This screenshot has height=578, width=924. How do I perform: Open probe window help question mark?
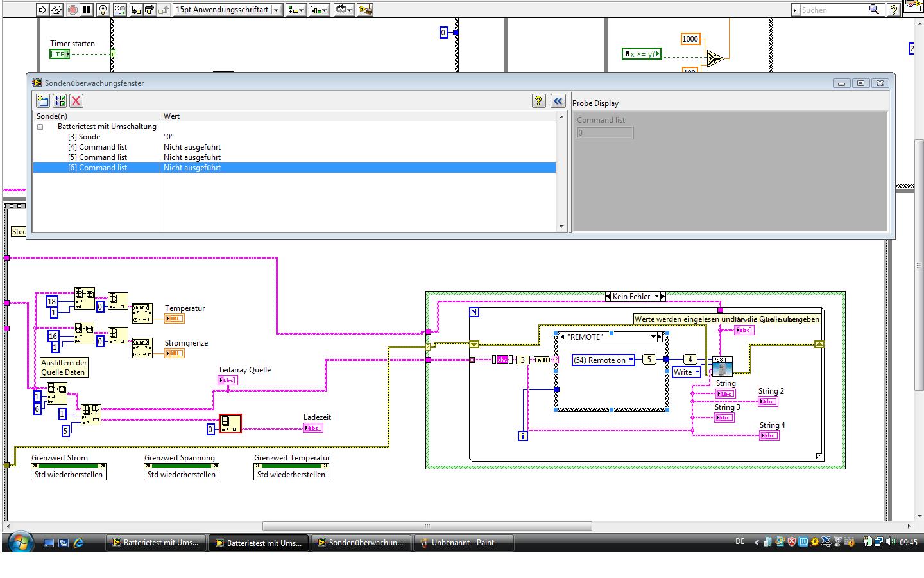[x=539, y=101]
